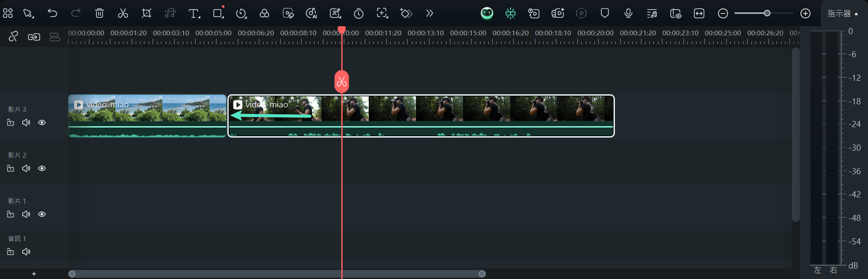The height and width of the screenshot is (279, 868).
Task: Click the render preview dashed play icon
Action: [581, 13]
